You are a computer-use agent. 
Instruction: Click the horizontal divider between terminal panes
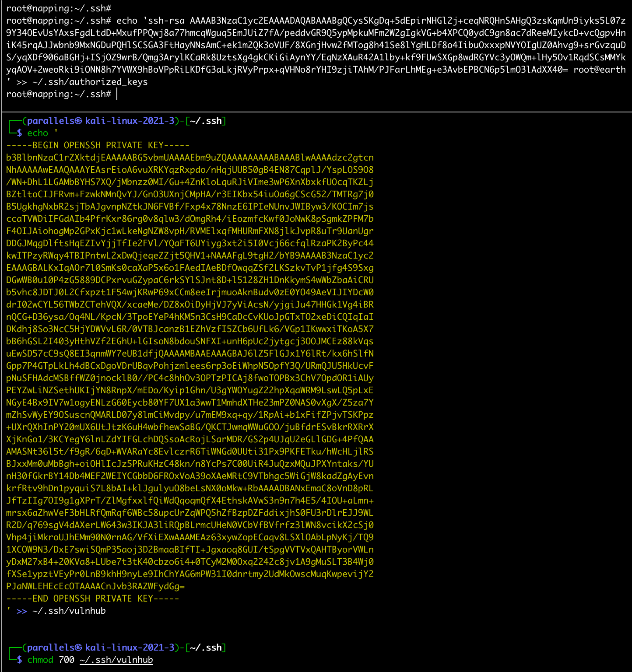[316, 112]
